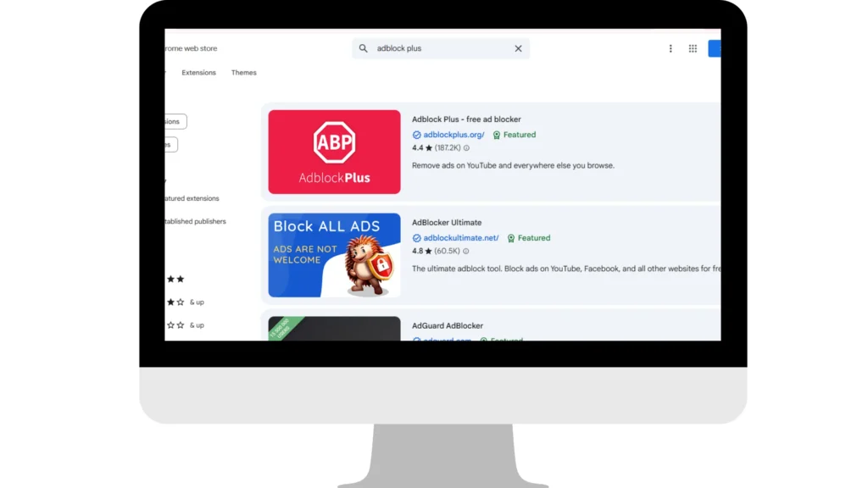Clear the adblock plus search text
This screenshot has height=488, width=868.
click(x=518, y=48)
